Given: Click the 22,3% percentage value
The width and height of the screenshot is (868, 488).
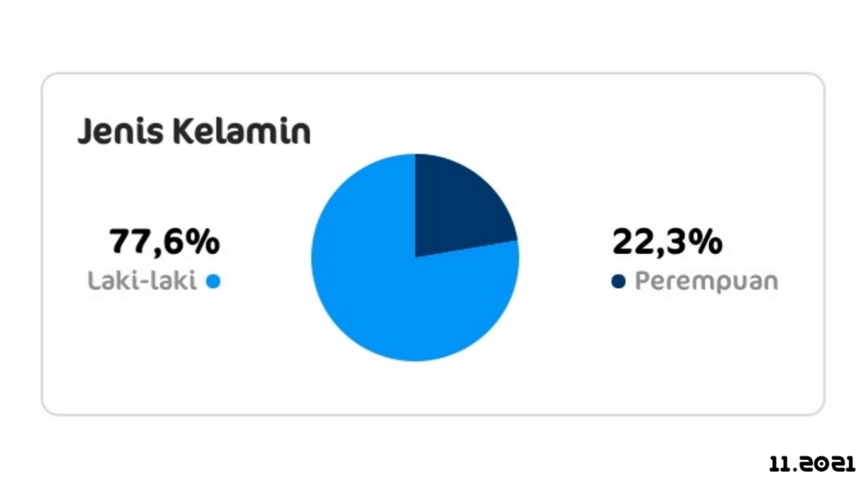Looking at the screenshot, I should pos(667,242).
